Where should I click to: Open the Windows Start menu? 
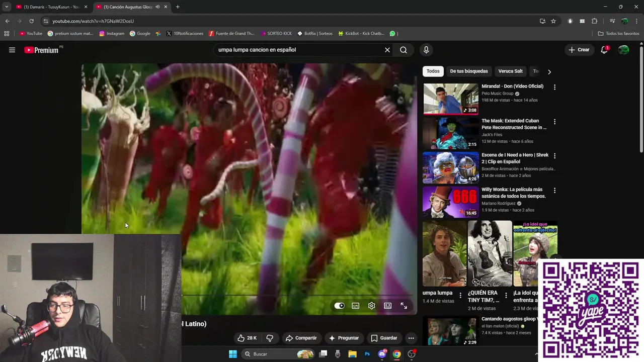click(233, 354)
